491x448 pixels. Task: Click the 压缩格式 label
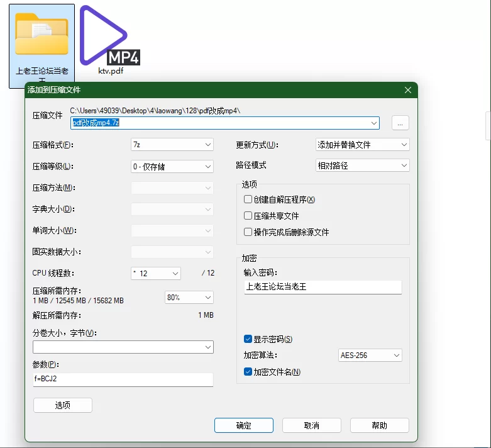53,145
